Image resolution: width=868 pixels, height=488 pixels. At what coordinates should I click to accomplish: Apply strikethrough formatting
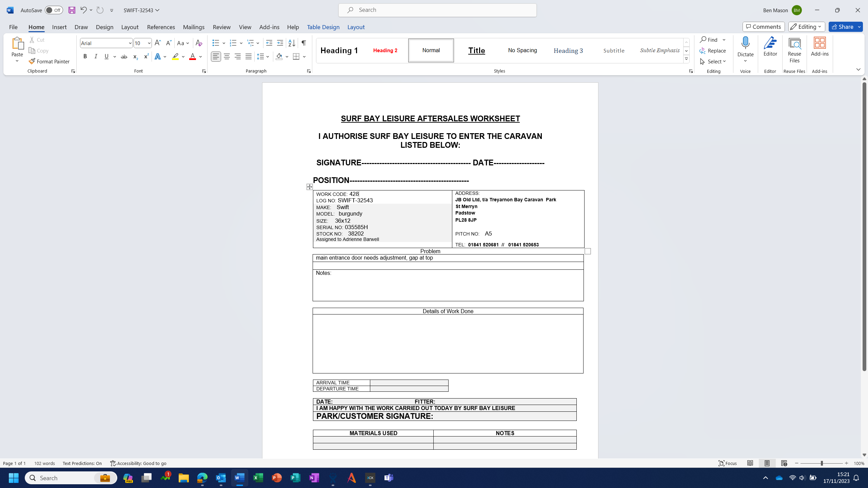pyautogui.click(x=124, y=57)
